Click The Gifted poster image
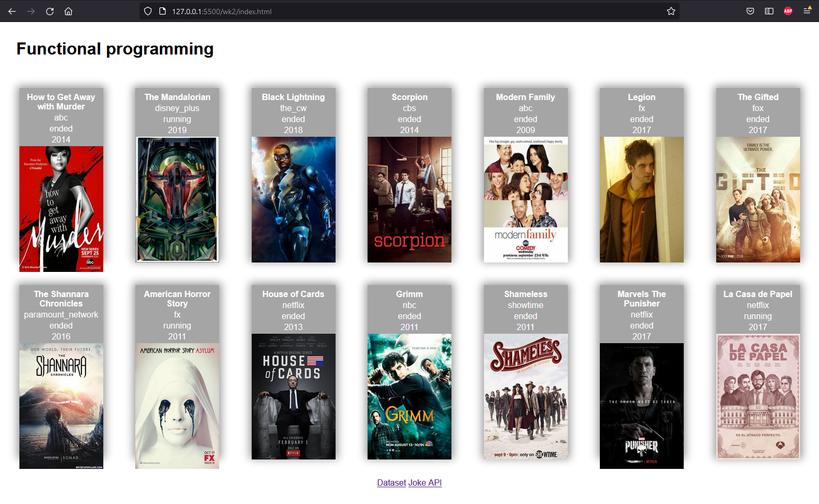819x504 pixels. coord(758,200)
